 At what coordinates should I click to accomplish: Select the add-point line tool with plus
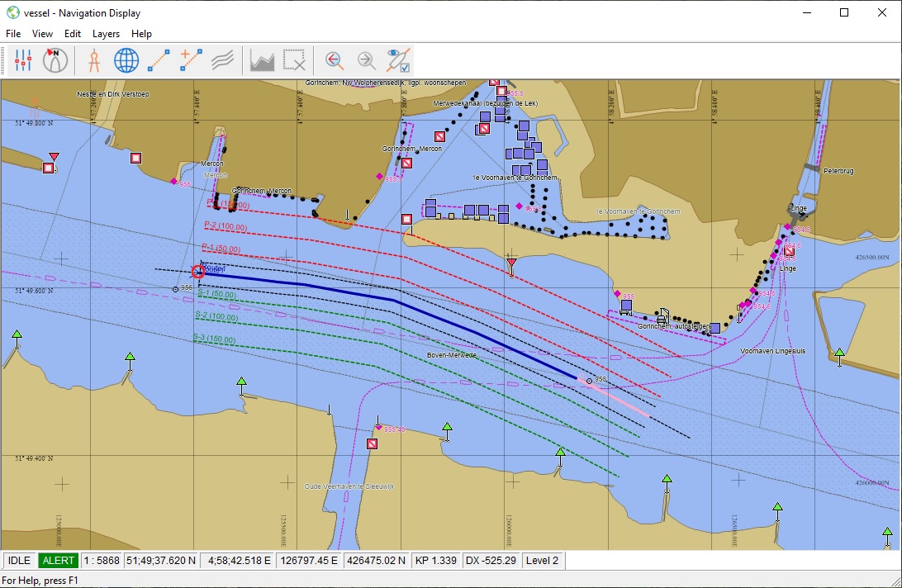coord(191,60)
